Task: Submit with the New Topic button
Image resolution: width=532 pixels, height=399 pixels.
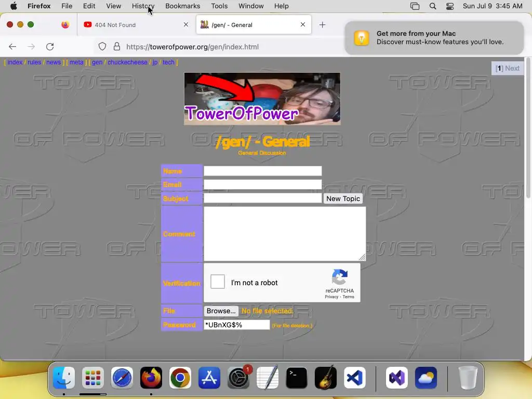Action: click(343, 198)
